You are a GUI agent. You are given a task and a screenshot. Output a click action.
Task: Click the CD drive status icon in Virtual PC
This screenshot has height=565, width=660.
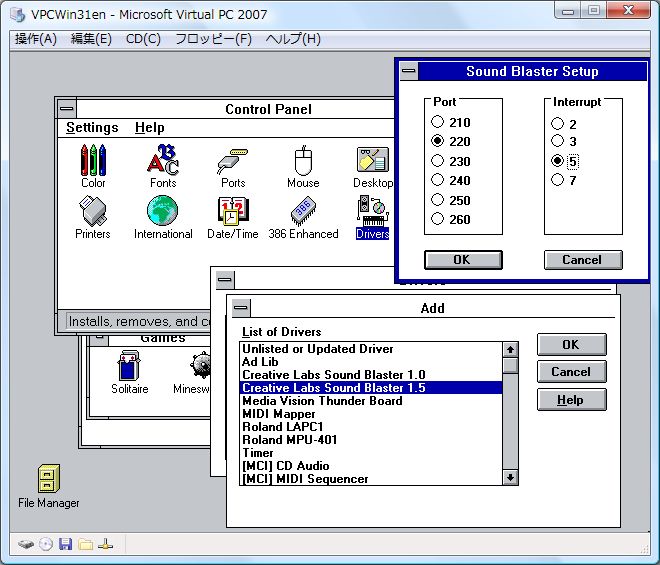46,544
